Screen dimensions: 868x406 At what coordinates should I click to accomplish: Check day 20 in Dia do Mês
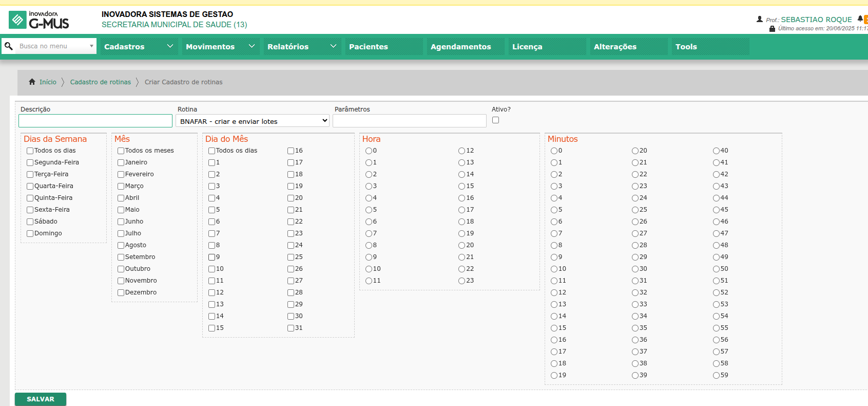click(291, 198)
